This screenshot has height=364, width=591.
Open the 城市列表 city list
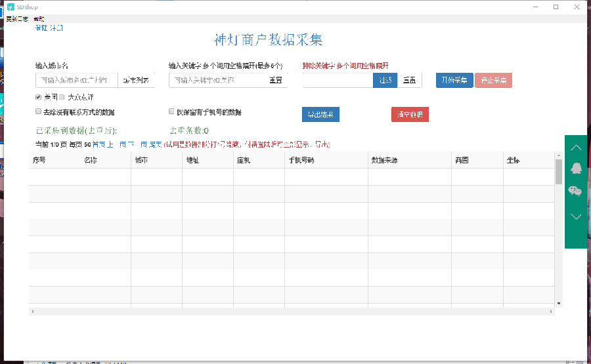click(136, 80)
